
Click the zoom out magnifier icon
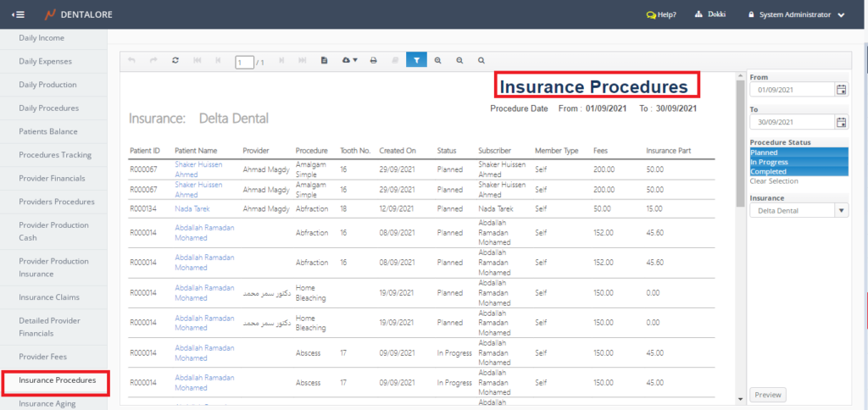459,60
